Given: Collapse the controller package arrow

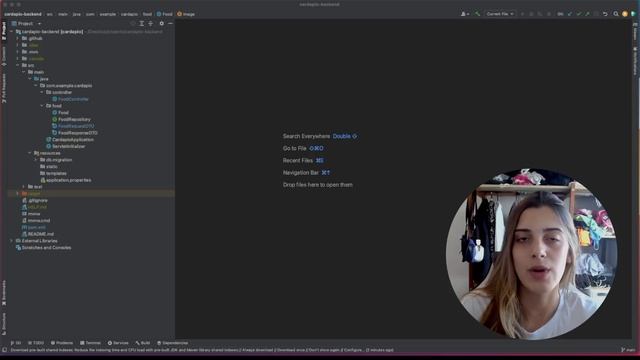Looking at the screenshot, I should (42, 92).
